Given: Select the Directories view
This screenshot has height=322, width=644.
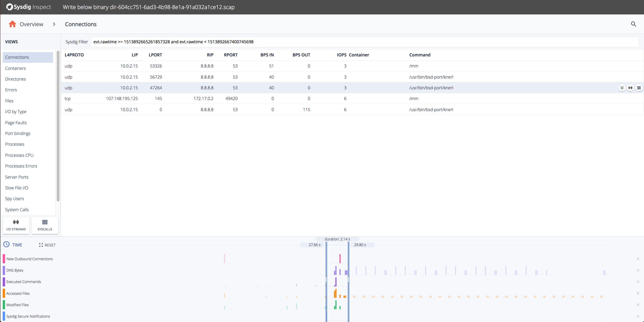Looking at the screenshot, I should click(x=28, y=79).
